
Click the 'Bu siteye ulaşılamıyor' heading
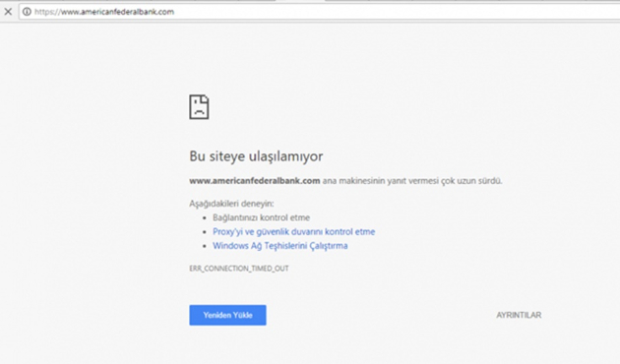tap(256, 156)
